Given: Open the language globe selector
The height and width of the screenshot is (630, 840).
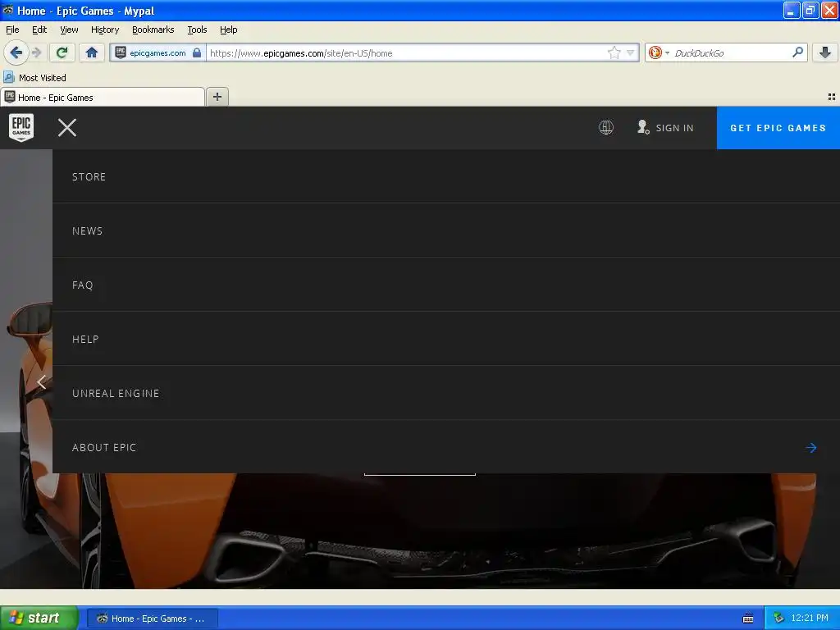Looking at the screenshot, I should (x=606, y=127).
